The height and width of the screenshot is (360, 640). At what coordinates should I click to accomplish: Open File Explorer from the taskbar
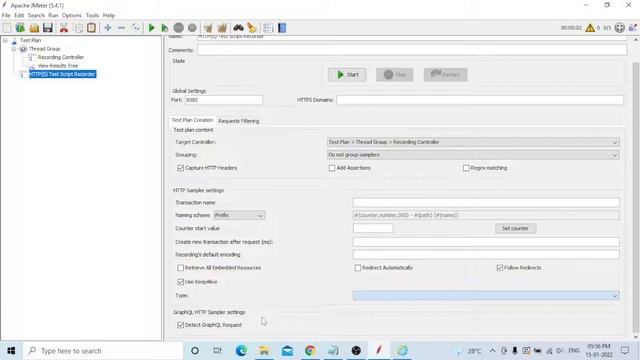(264, 351)
